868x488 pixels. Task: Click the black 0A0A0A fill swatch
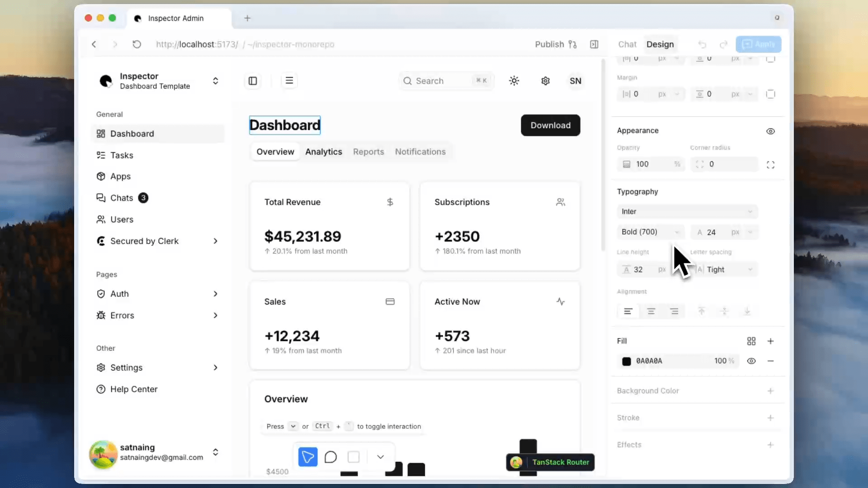(x=626, y=361)
